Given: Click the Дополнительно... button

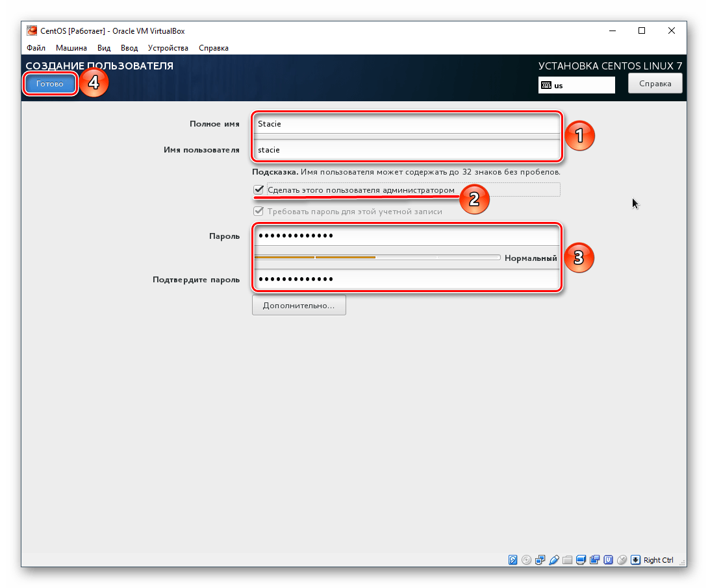Looking at the screenshot, I should [299, 305].
